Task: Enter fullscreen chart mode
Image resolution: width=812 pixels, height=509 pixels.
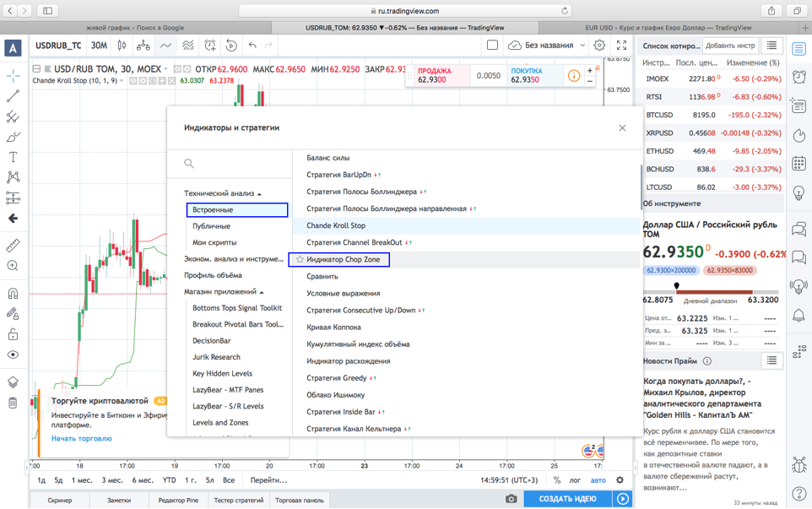Action: 621,45
